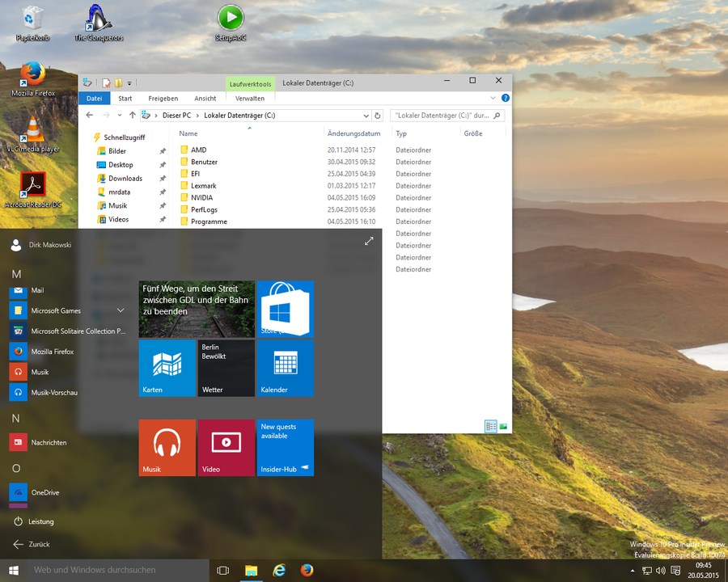Switch Explorer to large thumbnails view icon

point(503,426)
